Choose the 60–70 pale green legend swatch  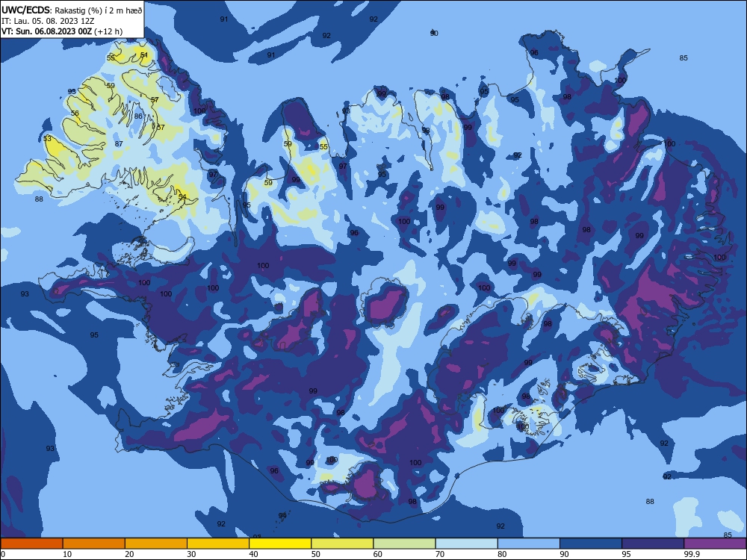coord(404,544)
